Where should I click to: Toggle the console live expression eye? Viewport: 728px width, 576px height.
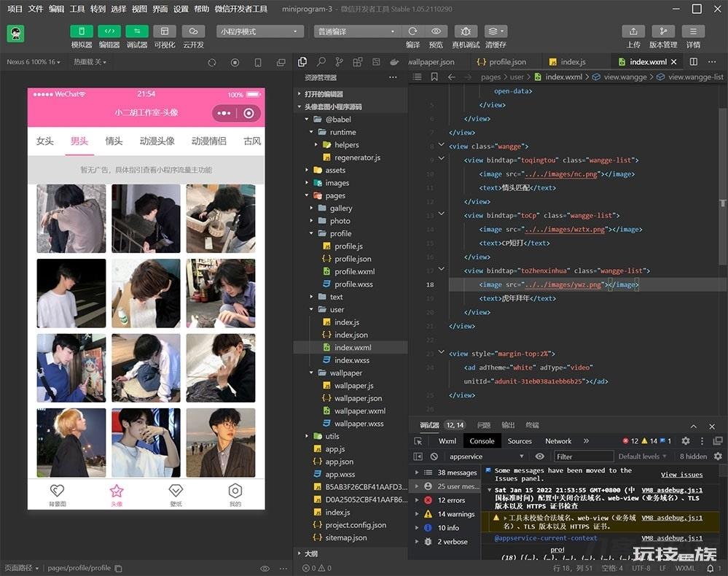coord(539,456)
